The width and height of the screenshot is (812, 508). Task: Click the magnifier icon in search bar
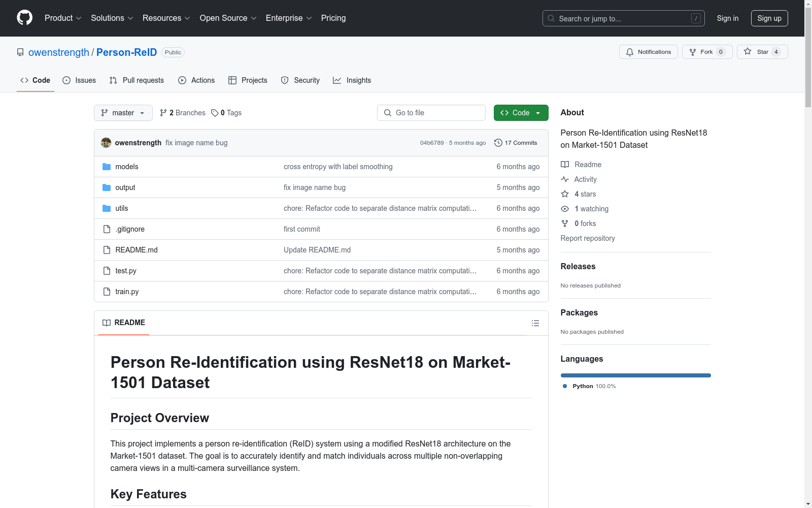coord(551,18)
